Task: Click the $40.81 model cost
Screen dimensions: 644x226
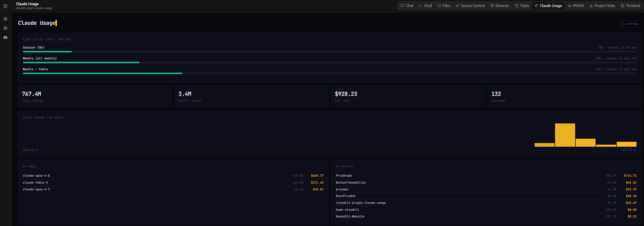Action: coord(318,189)
